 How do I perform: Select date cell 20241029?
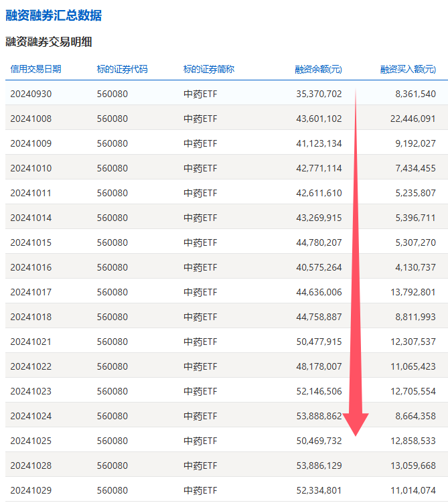31,490
